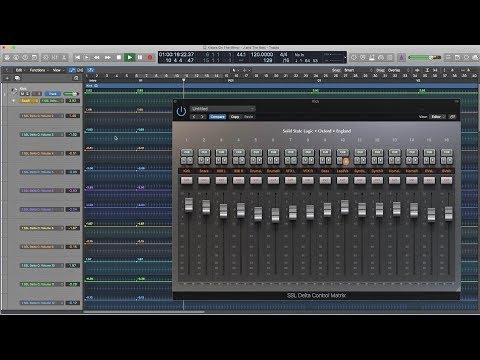Click the 4/4 time signature display
The width and height of the screenshot is (480, 360).
pos(283,54)
